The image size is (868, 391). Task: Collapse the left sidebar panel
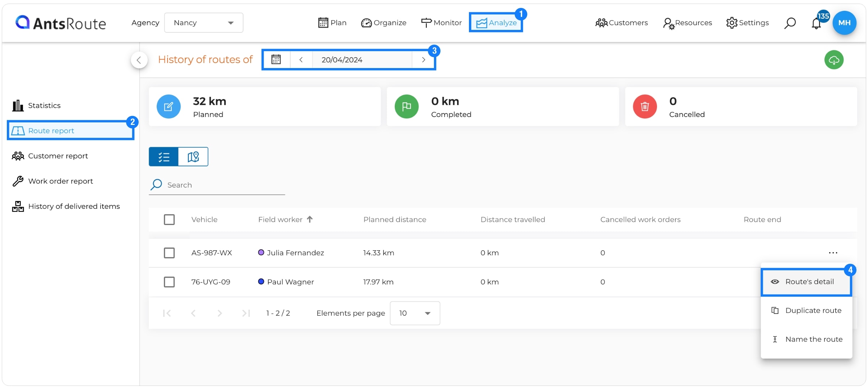(x=139, y=60)
